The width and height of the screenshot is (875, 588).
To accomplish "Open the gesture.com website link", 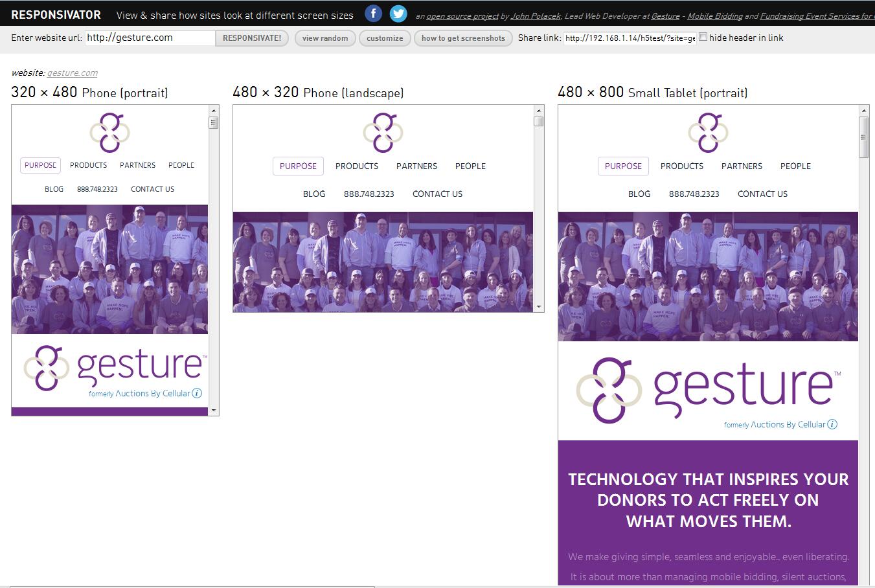I will [x=73, y=73].
